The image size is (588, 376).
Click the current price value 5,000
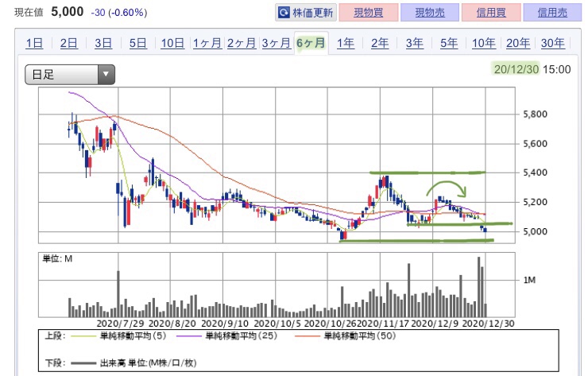67,12
